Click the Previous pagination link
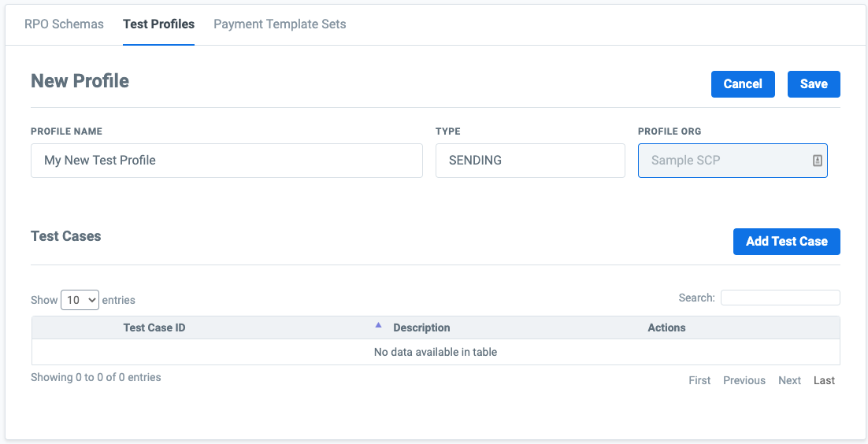868x444 pixels. [x=744, y=380]
